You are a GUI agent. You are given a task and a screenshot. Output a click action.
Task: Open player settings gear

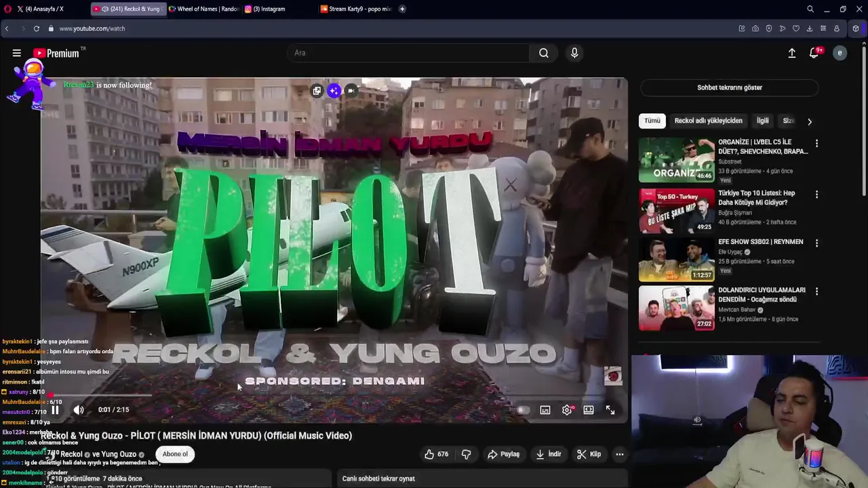(567, 410)
